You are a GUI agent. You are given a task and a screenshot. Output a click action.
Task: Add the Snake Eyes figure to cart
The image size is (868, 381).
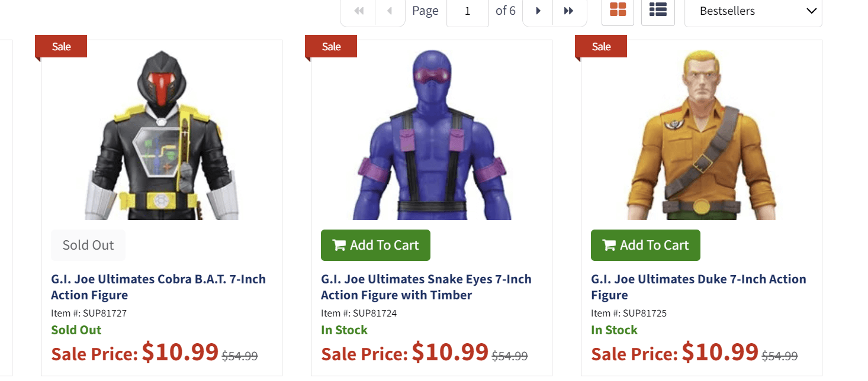375,245
